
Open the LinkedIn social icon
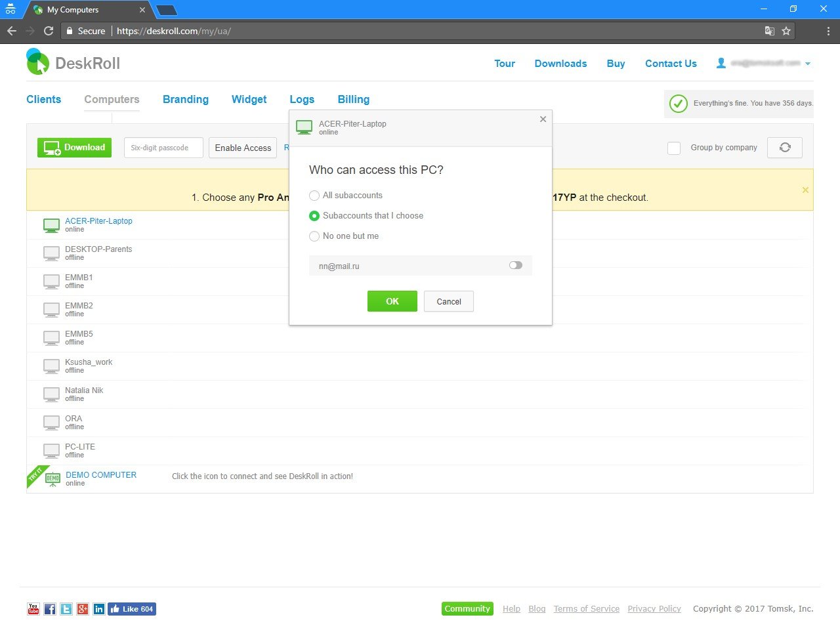(x=99, y=609)
